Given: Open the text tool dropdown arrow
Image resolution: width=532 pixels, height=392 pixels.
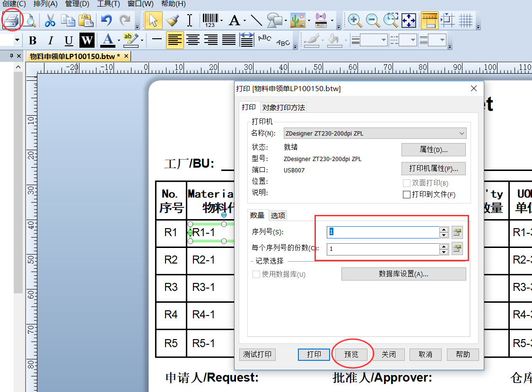Looking at the screenshot, I should 244,21.
